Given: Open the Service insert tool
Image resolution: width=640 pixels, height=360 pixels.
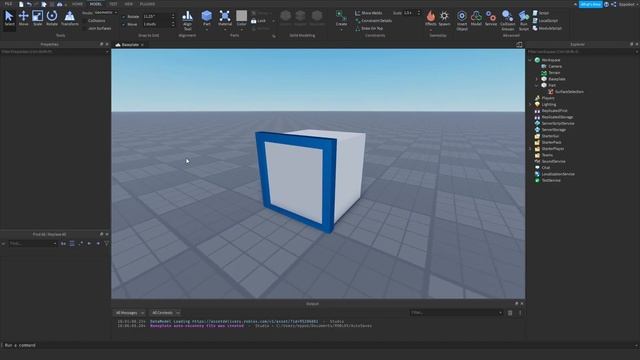Looking at the screenshot, I should [491, 18].
